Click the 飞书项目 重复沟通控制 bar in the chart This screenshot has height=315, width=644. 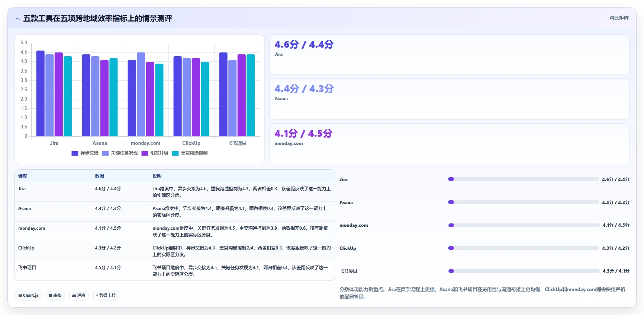pos(251,95)
